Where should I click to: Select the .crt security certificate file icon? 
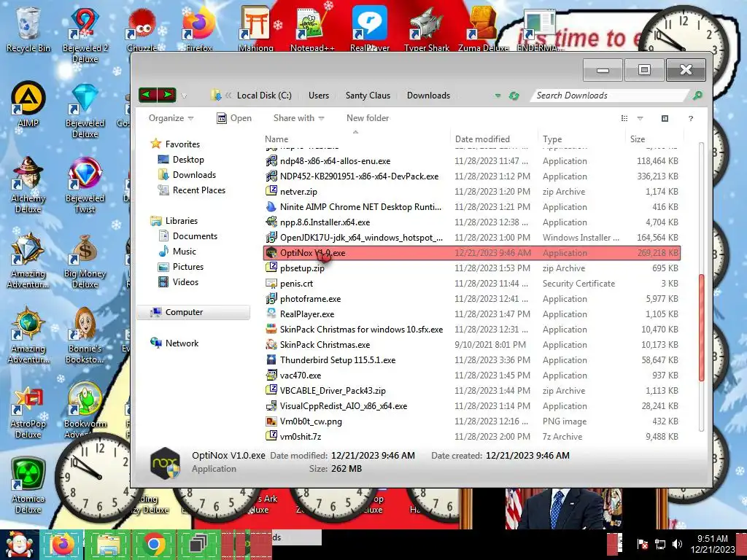coord(271,284)
